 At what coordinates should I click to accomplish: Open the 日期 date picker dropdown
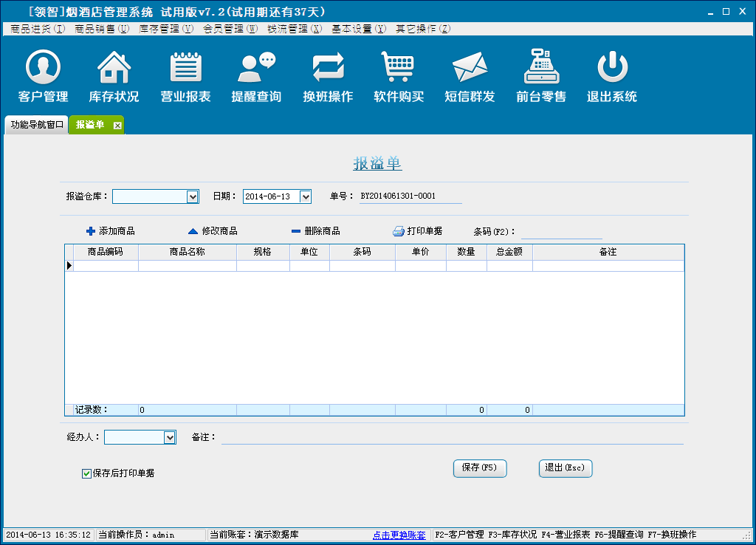pyautogui.click(x=306, y=196)
